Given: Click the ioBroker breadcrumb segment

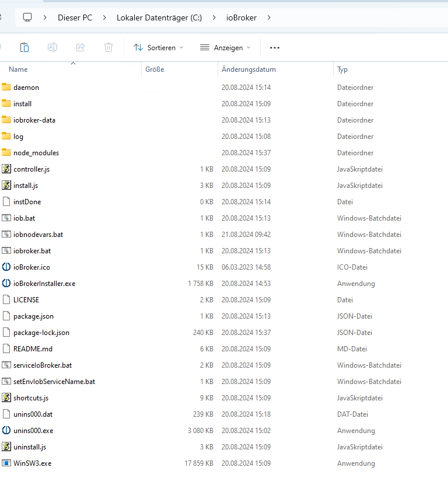Looking at the screenshot, I should click(241, 18).
